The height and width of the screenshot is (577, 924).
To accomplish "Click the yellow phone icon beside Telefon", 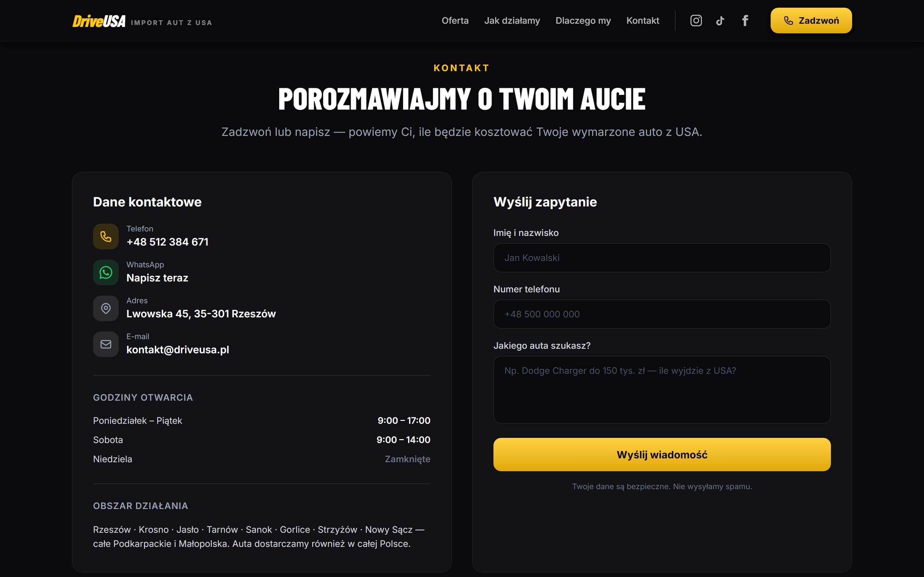I will pos(106,237).
